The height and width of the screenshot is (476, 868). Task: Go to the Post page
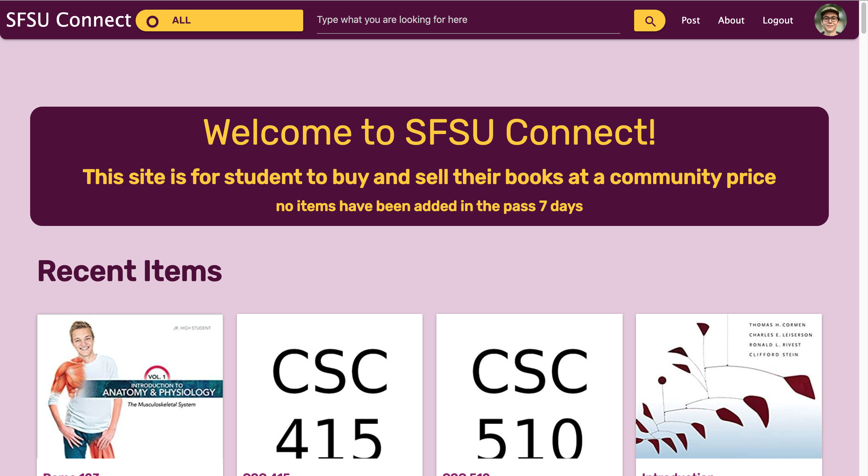coord(690,20)
